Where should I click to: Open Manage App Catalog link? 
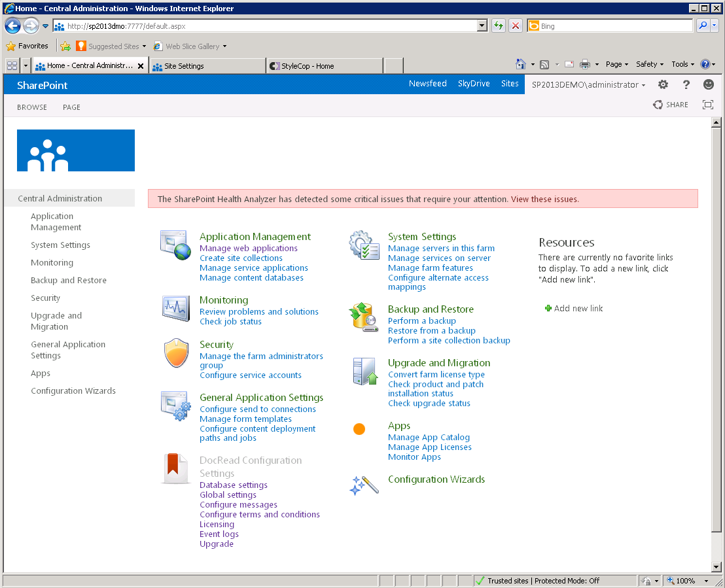click(x=429, y=438)
